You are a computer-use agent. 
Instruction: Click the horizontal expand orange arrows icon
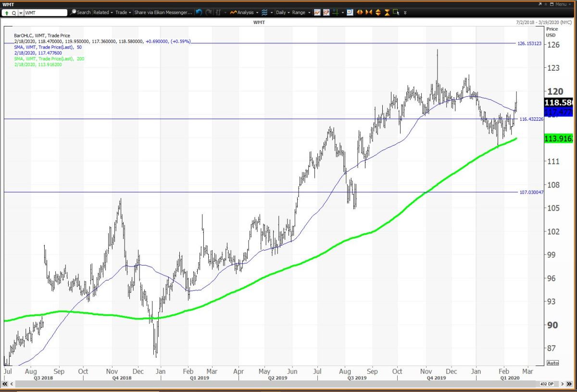pos(360,12)
